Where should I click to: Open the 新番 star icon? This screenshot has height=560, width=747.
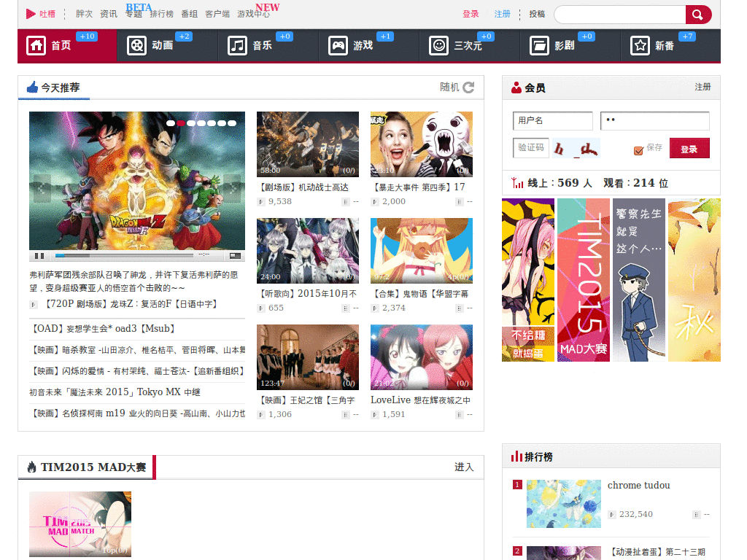point(640,46)
